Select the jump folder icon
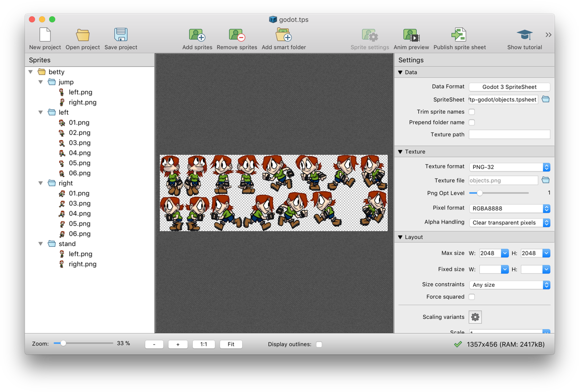The width and height of the screenshot is (579, 392). pyautogui.click(x=52, y=81)
